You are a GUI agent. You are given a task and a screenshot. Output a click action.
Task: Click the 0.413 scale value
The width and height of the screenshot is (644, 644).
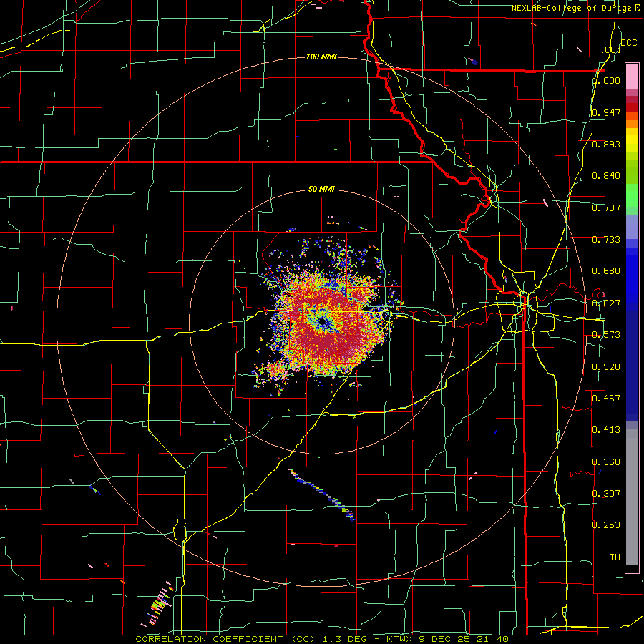tap(606, 430)
